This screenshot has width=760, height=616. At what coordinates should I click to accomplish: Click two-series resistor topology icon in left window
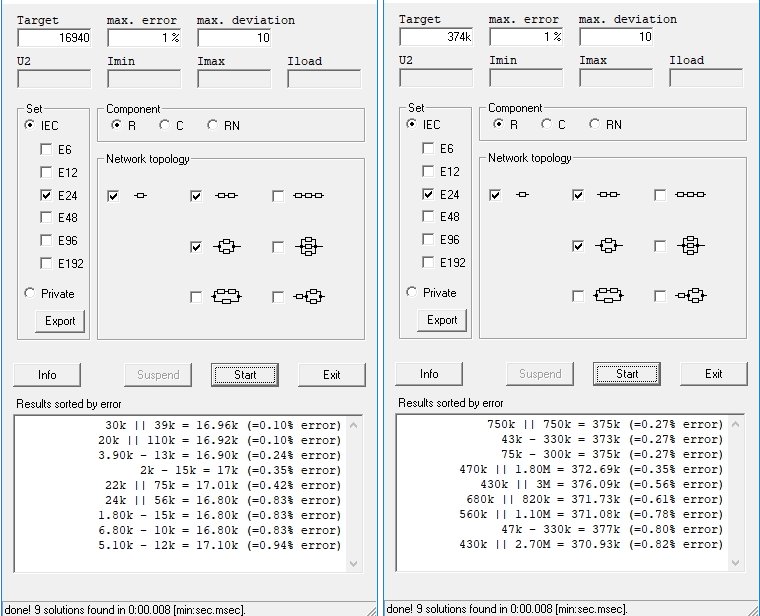226,196
